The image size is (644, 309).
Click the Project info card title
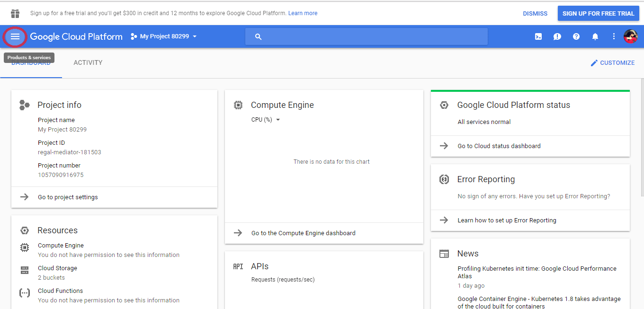60,105
